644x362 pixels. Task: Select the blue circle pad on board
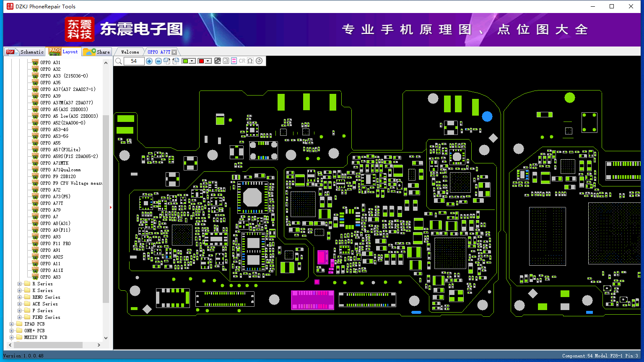point(487,116)
